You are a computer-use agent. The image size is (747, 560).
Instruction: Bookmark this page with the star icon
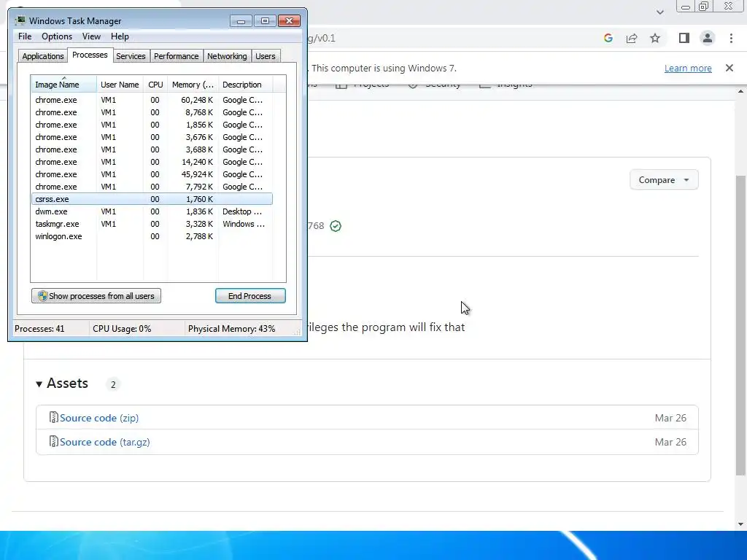tap(655, 38)
